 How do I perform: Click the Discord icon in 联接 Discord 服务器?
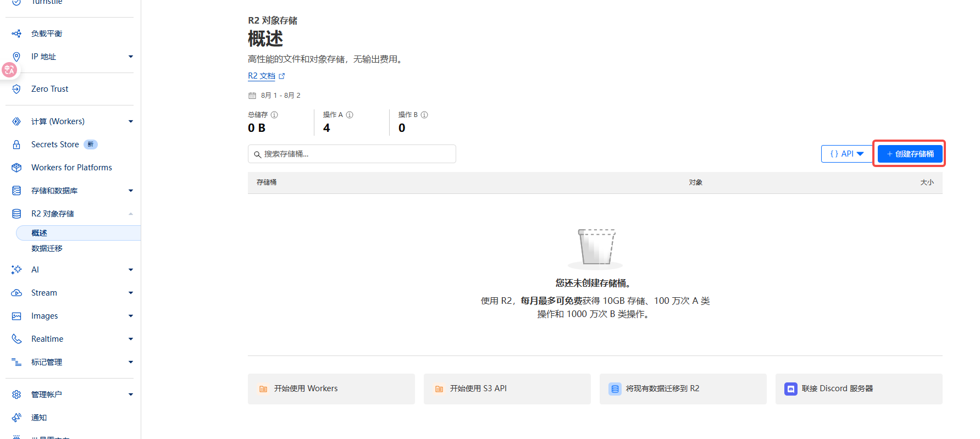790,389
